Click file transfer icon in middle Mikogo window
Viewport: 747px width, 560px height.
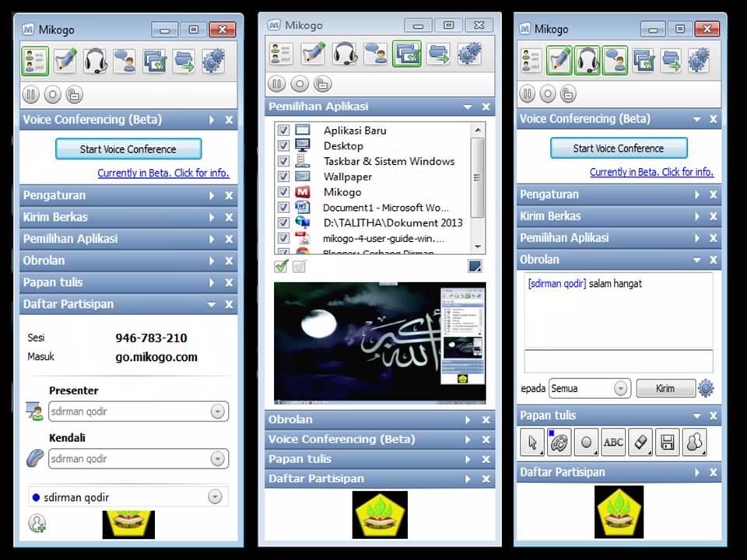[x=438, y=54]
